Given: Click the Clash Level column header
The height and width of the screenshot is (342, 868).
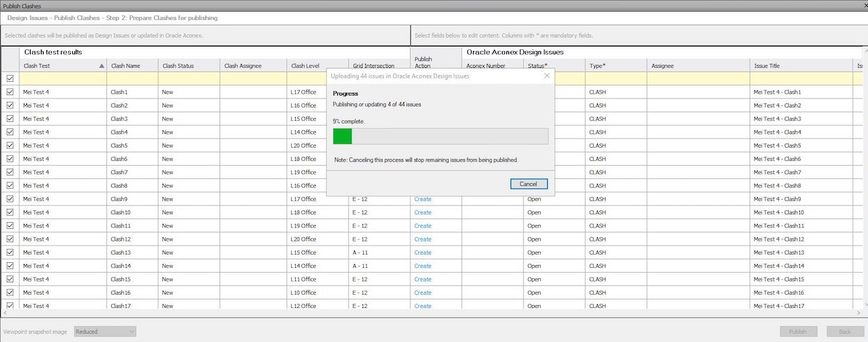Looking at the screenshot, I should [x=317, y=66].
